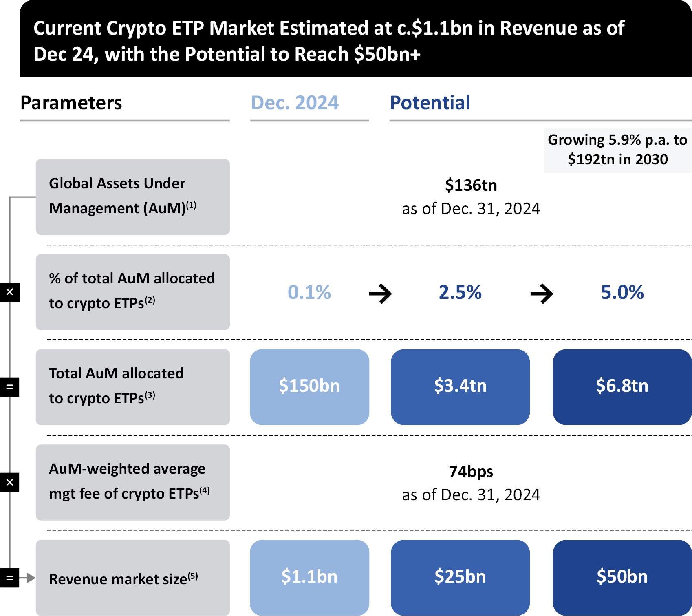The height and width of the screenshot is (616, 692).
Task: Click the $1.1bn revenue box
Action: [x=309, y=577]
